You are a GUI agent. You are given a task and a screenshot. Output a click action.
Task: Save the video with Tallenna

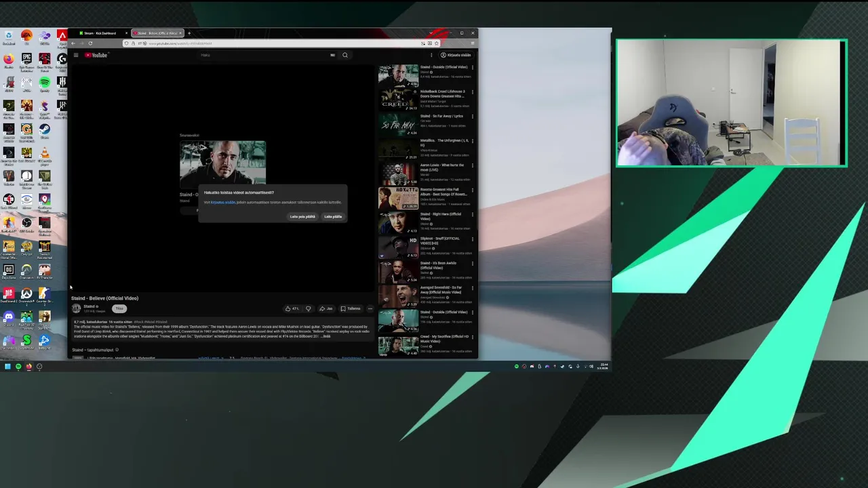tap(351, 308)
